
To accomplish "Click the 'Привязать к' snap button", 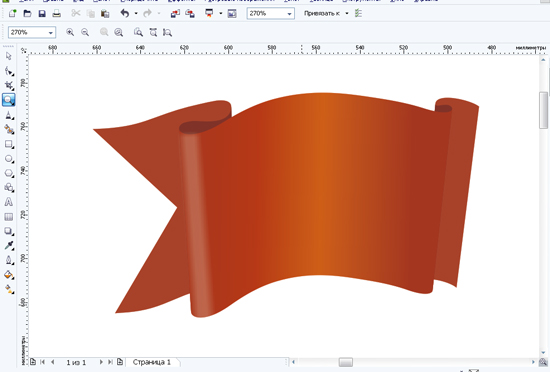I will [x=322, y=14].
